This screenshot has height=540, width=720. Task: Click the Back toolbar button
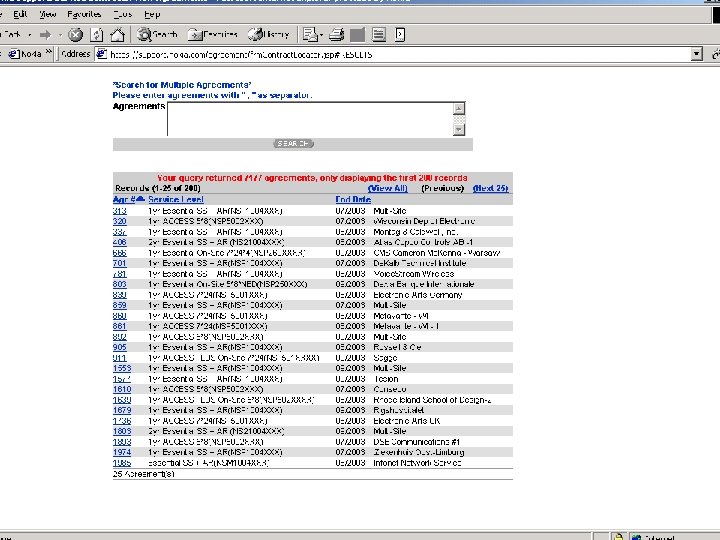point(11,34)
